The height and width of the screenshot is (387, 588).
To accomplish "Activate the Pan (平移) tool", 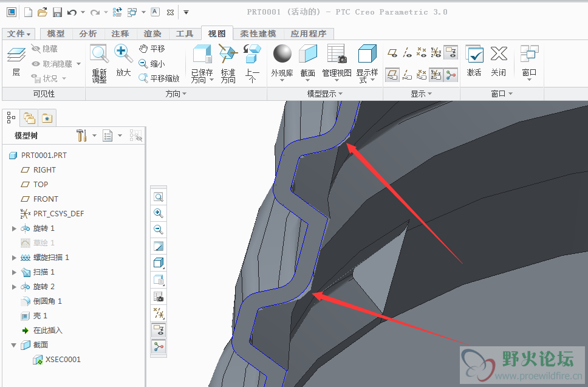I will point(152,49).
